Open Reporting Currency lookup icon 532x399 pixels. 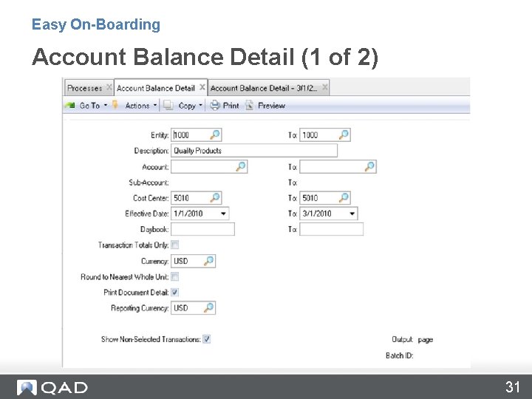tap(208, 307)
